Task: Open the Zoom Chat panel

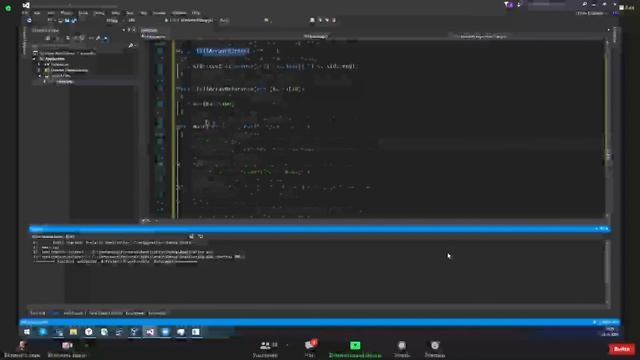Action: pyautogui.click(x=310, y=349)
